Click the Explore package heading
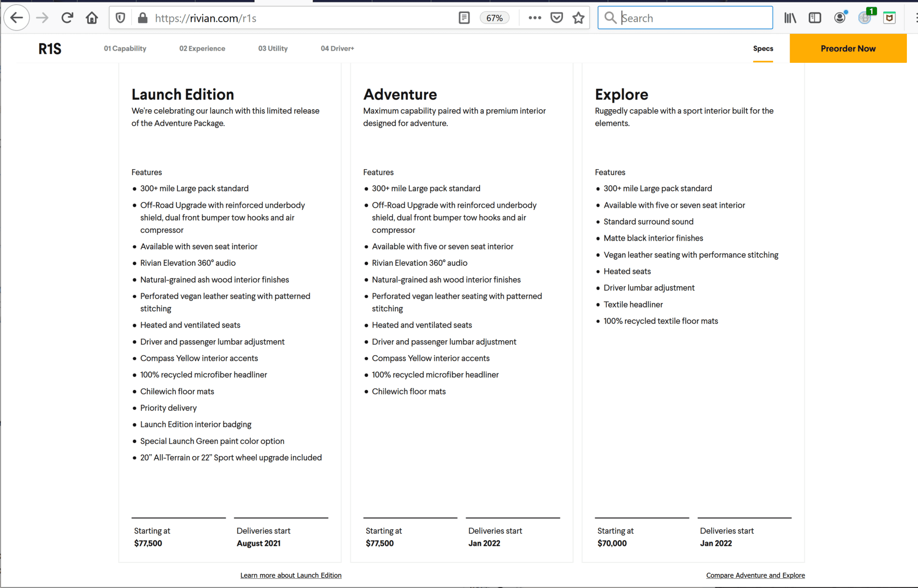Viewport: 918px width, 588px height. pos(621,94)
